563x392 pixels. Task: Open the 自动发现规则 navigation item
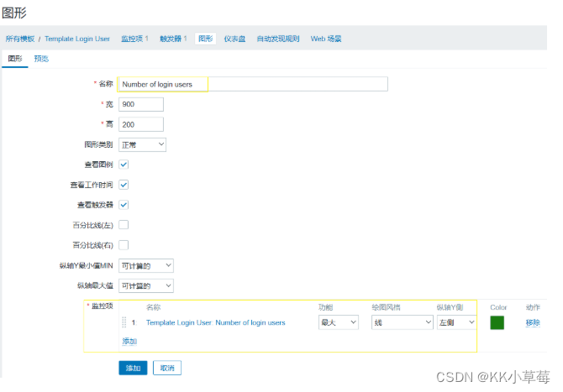[x=278, y=39]
